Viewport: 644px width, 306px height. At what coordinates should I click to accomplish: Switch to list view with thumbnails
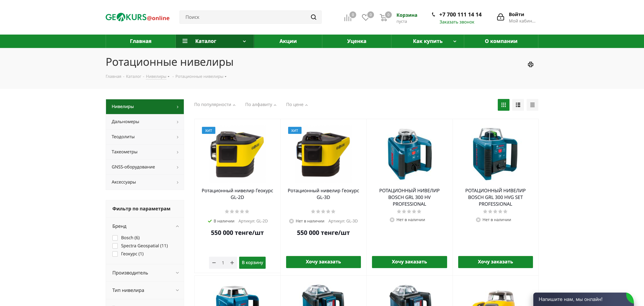tap(518, 105)
